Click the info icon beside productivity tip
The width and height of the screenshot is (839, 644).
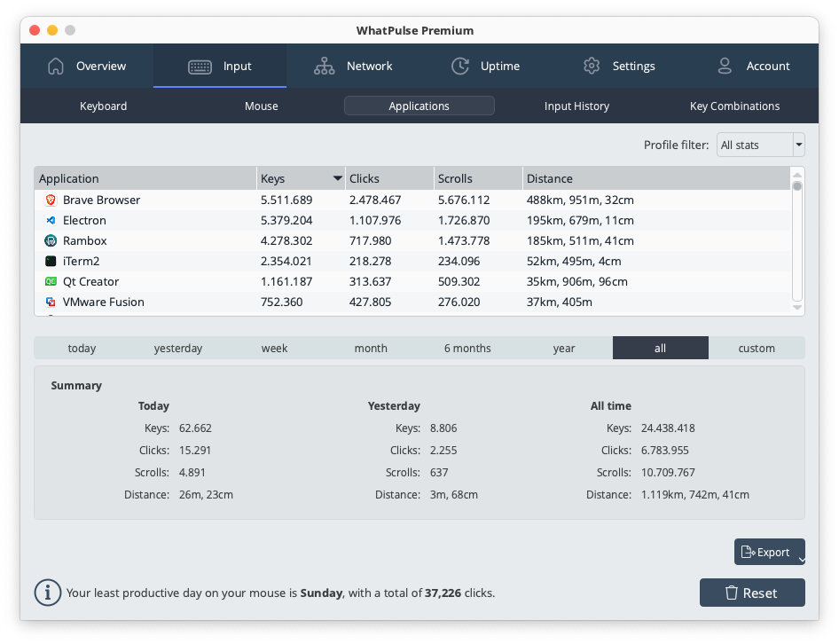tap(47, 593)
